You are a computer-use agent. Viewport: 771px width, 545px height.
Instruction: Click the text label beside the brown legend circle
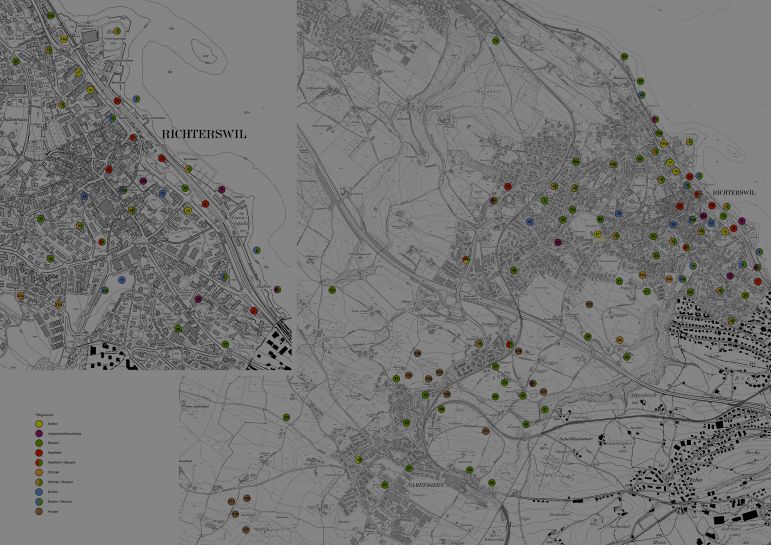[53, 511]
